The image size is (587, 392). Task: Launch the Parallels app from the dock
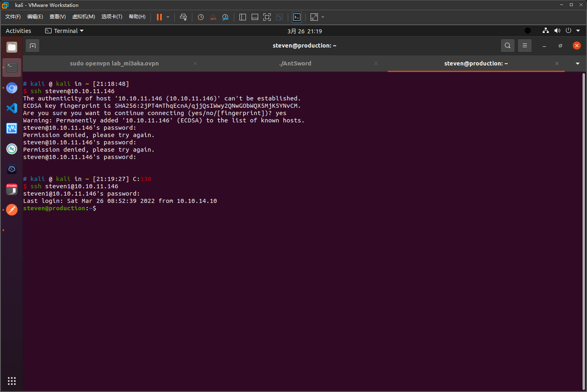[12, 189]
